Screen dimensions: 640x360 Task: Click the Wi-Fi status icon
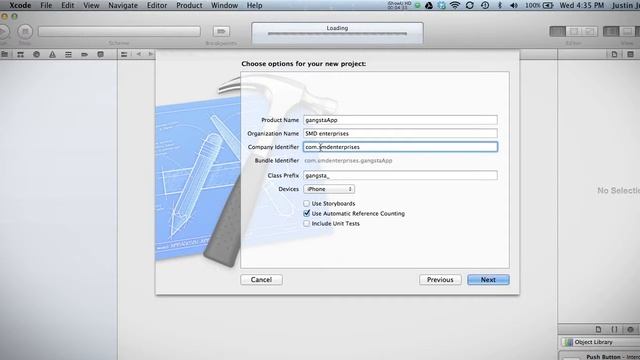click(x=455, y=5)
